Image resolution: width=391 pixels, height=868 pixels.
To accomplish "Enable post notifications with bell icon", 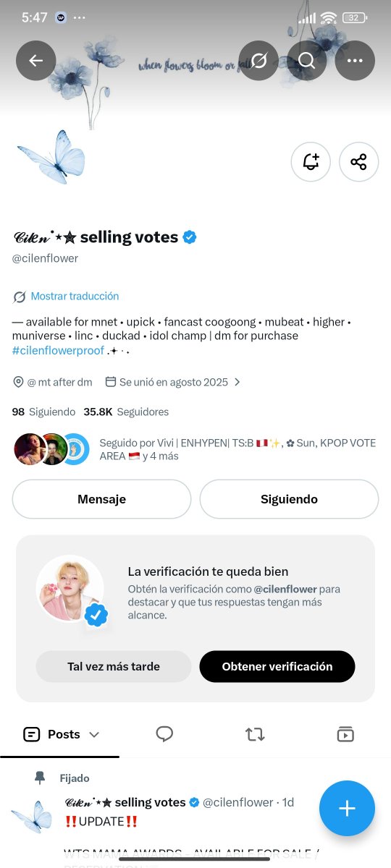I will [x=311, y=161].
